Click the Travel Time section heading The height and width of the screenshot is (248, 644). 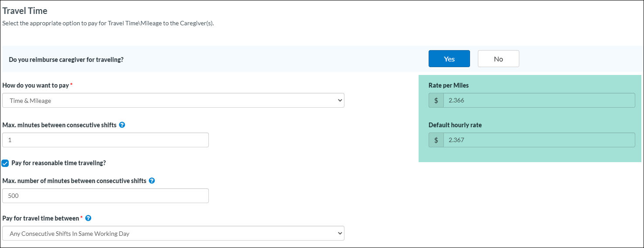25,11
